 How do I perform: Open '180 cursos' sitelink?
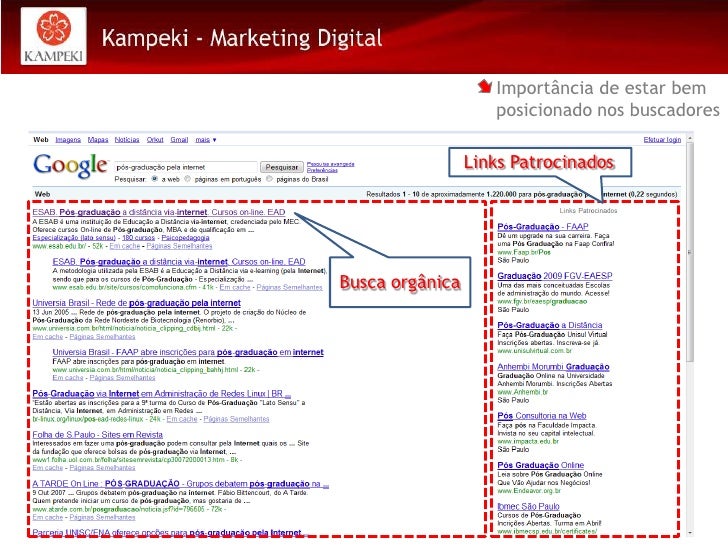(138, 238)
